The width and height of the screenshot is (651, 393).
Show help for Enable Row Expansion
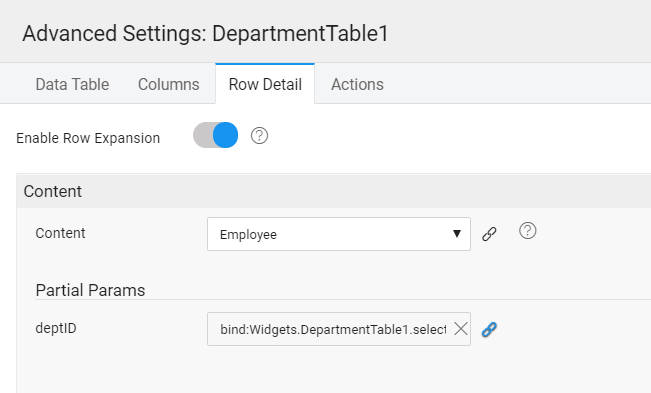(x=259, y=136)
